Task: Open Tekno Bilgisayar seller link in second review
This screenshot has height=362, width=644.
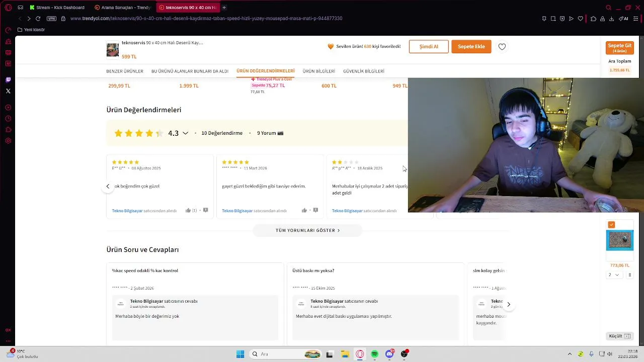Action: 237,211
